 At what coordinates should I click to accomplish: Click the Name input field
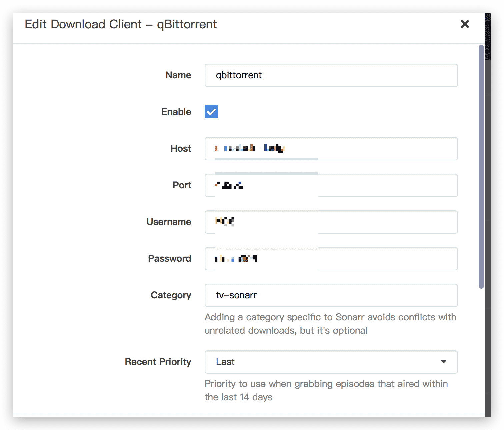click(331, 75)
